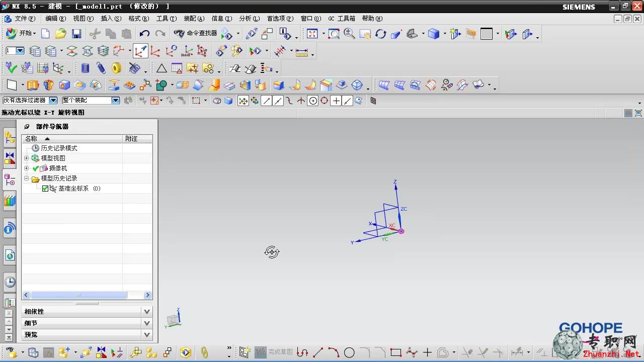Viewport: 644px width, 362px height.
Task: Select the Sketch line tool
Action: pyautogui.click(x=318, y=352)
